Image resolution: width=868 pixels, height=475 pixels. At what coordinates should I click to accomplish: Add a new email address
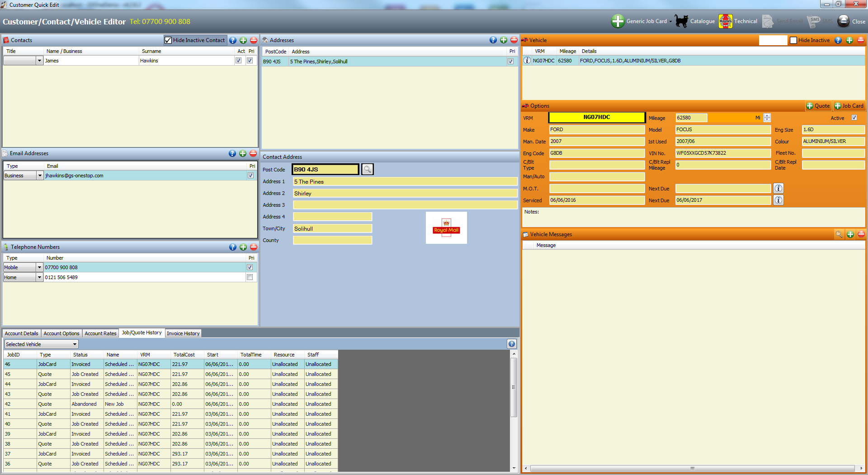(x=243, y=153)
